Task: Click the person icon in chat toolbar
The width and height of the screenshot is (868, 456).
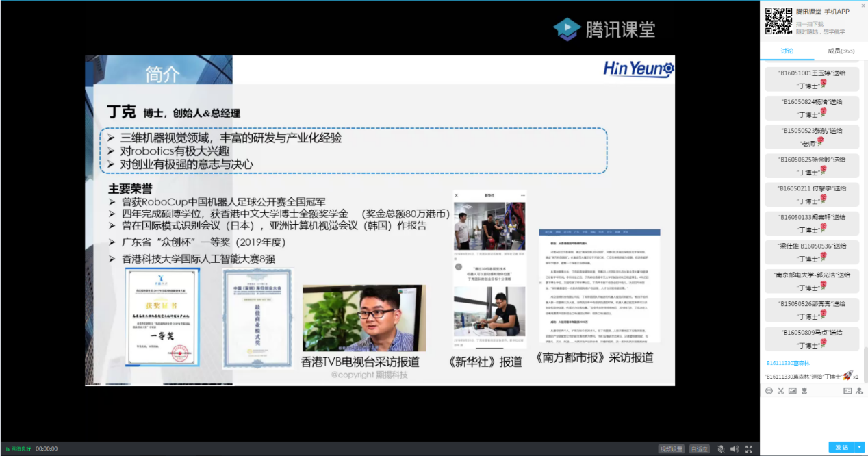Action: (859, 390)
